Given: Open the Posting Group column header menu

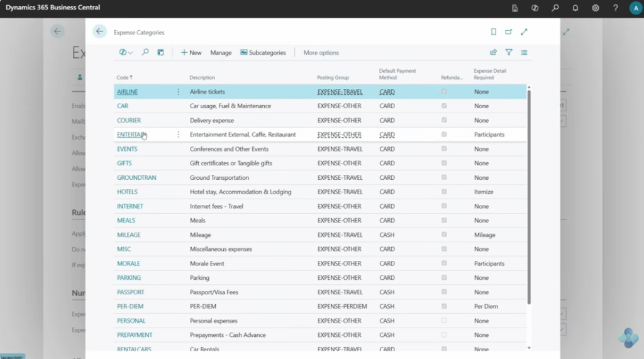Looking at the screenshot, I should click(x=333, y=77).
